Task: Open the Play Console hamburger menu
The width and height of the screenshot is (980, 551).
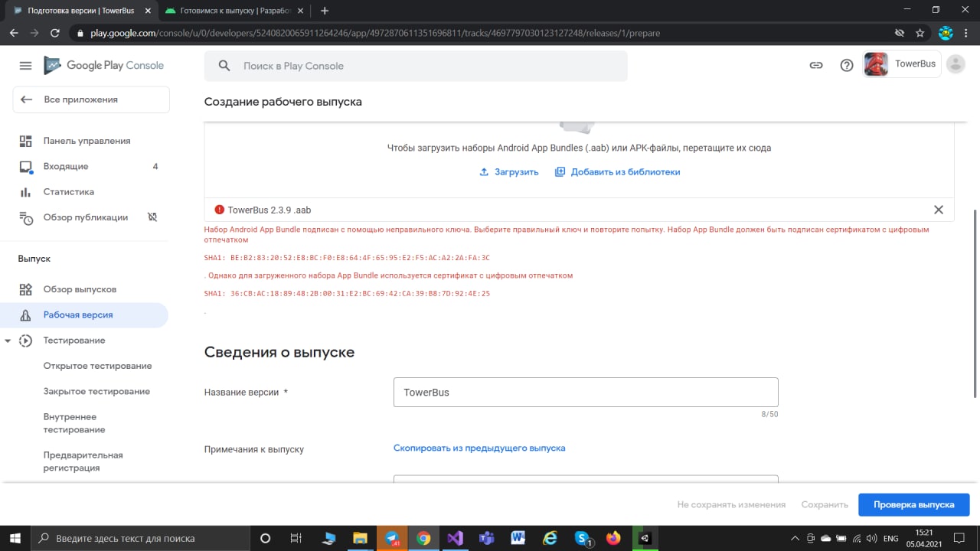Action: tap(25, 66)
